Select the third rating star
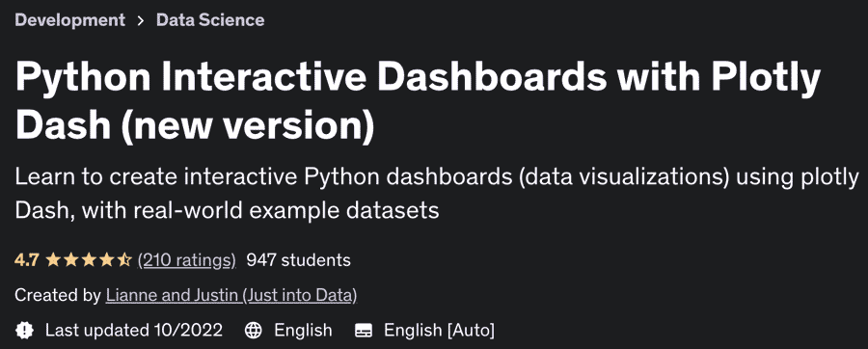 tap(89, 259)
